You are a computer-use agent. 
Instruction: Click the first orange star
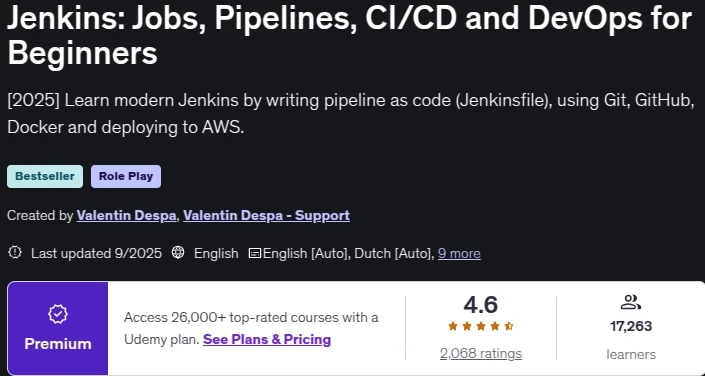pyautogui.click(x=453, y=327)
